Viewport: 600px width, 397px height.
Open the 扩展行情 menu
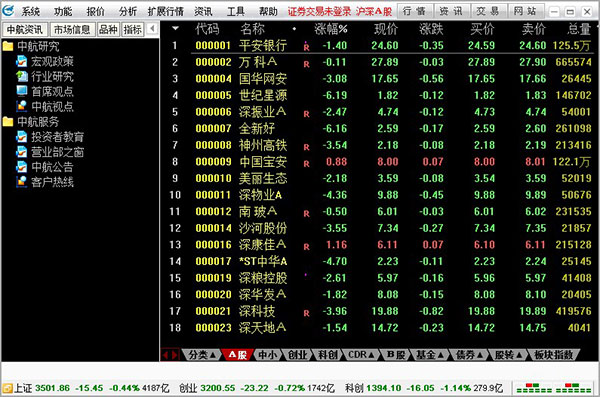pyautogui.click(x=166, y=11)
